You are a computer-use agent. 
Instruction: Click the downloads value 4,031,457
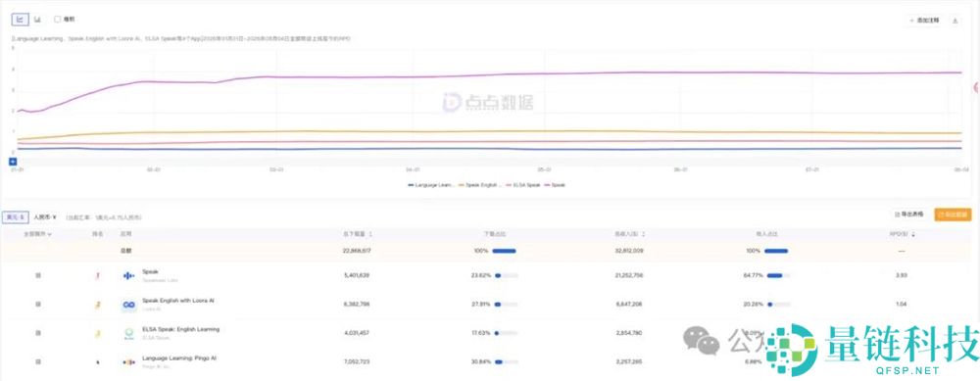coord(357,334)
